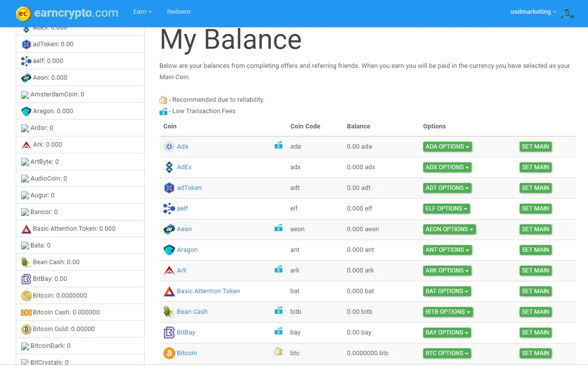
Task: Click the Ark coin icon in table
Action: pyautogui.click(x=169, y=271)
